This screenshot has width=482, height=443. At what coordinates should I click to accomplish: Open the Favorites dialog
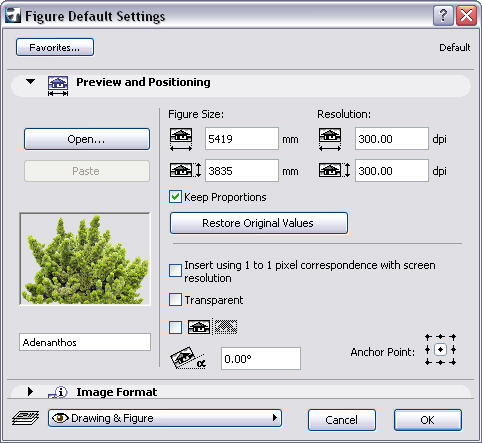click(x=55, y=47)
